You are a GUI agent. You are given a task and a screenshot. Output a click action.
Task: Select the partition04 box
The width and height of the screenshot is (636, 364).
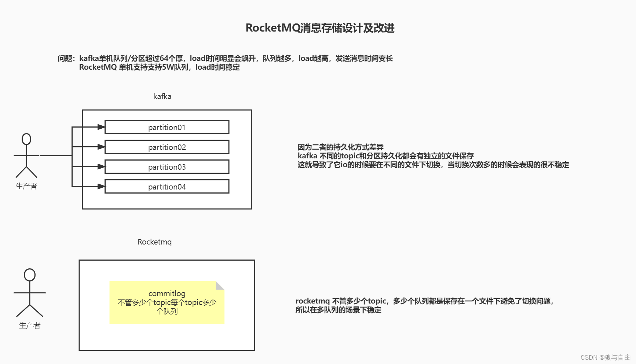pyautogui.click(x=167, y=187)
